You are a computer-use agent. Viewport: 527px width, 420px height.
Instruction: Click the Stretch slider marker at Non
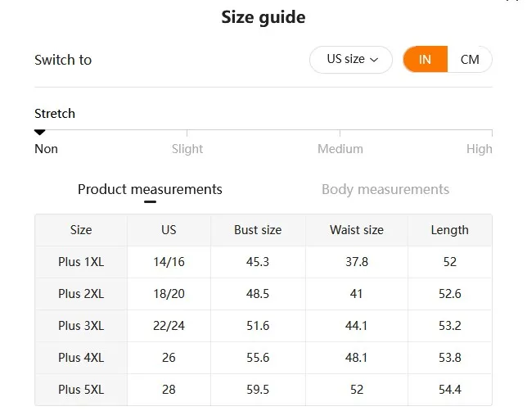[x=39, y=132]
